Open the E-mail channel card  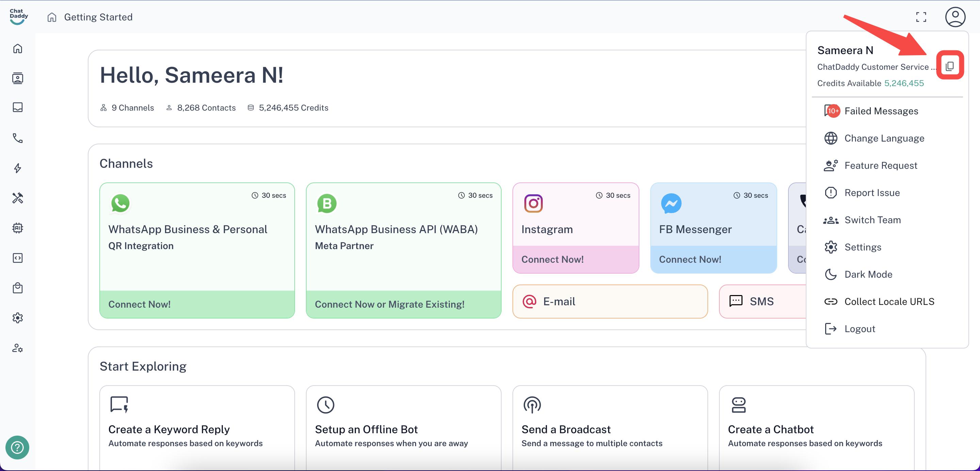[x=609, y=301]
